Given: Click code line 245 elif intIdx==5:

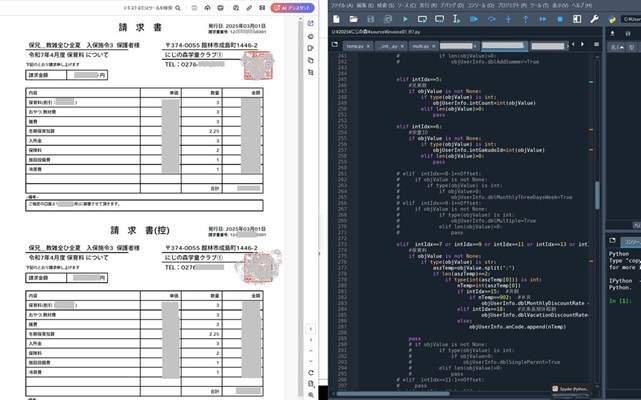Looking at the screenshot, I should [419, 80].
